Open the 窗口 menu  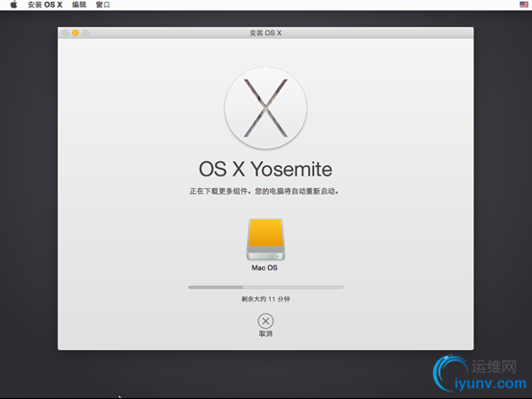[x=103, y=5]
